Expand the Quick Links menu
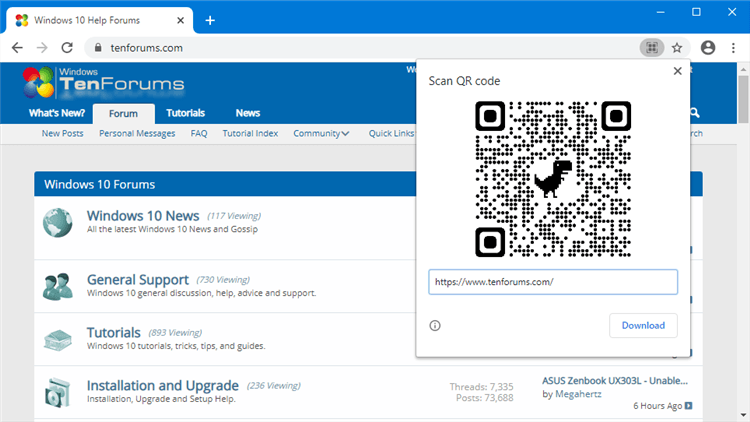Image resolution: width=750 pixels, height=422 pixels. (391, 133)
